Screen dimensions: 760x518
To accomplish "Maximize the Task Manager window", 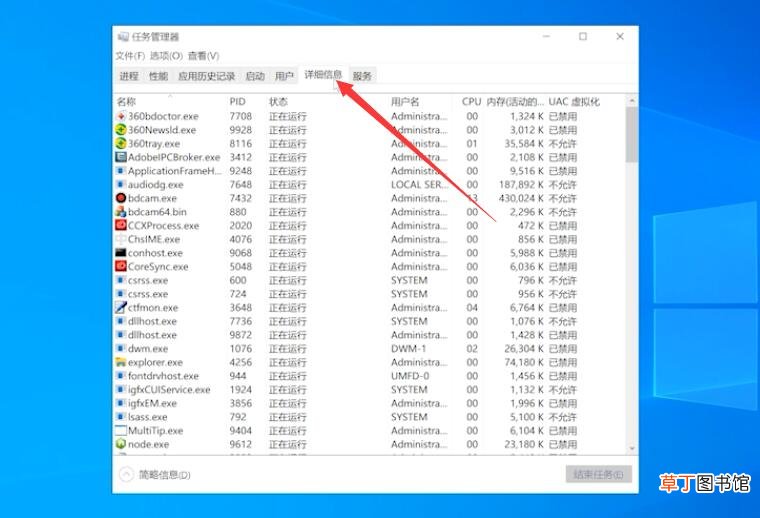I will click(583, 36).
